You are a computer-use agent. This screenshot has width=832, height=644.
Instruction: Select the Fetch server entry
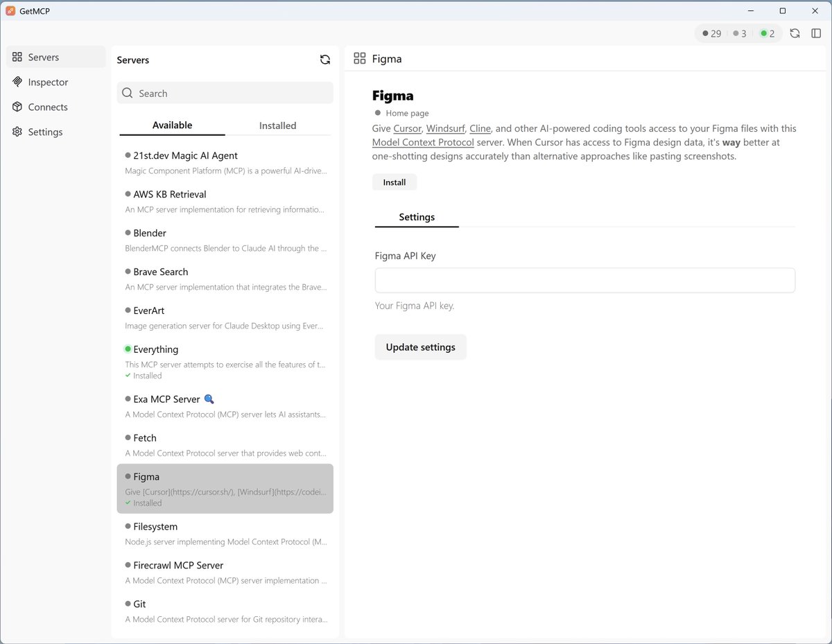[225, 445]
